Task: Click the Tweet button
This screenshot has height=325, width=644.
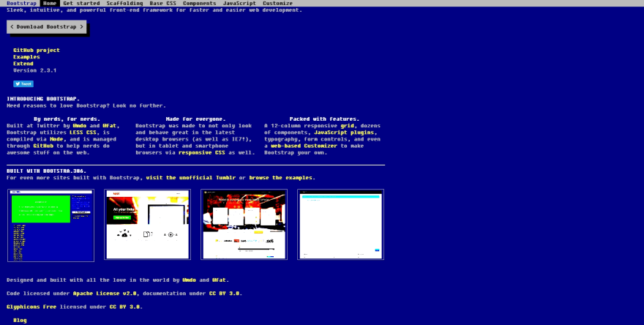Action: tap(23, 84)
